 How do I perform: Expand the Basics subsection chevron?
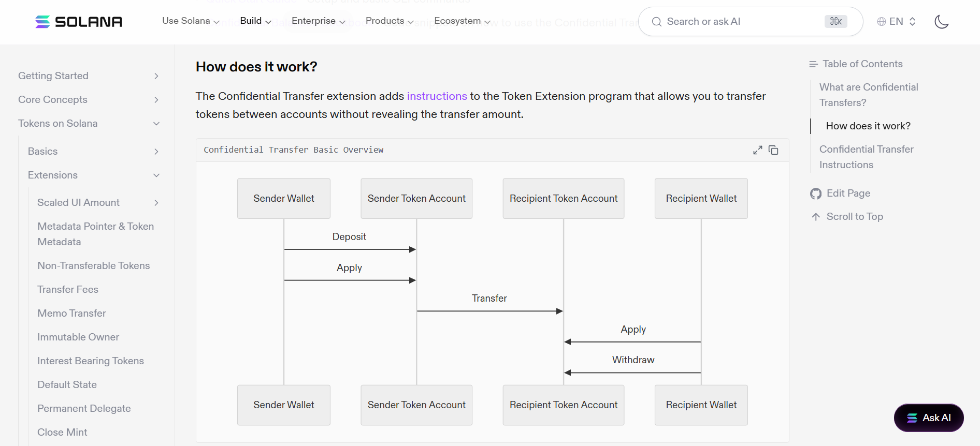pos(156,152)
